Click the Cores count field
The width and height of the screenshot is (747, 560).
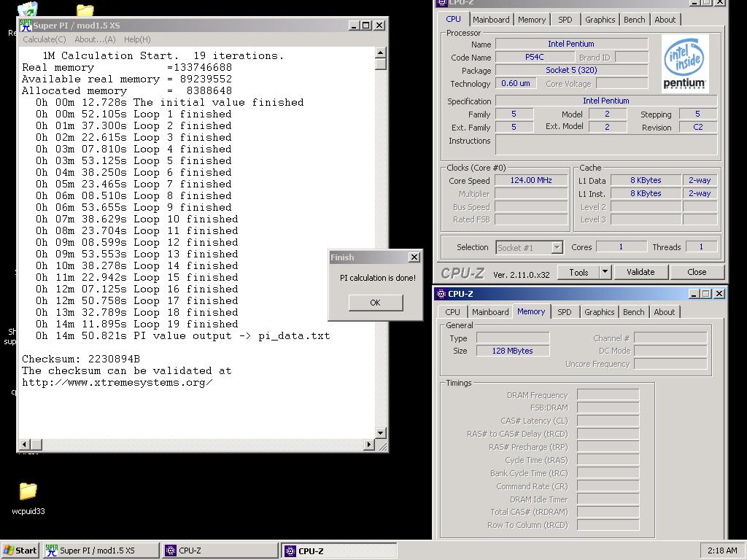point(621,246)
